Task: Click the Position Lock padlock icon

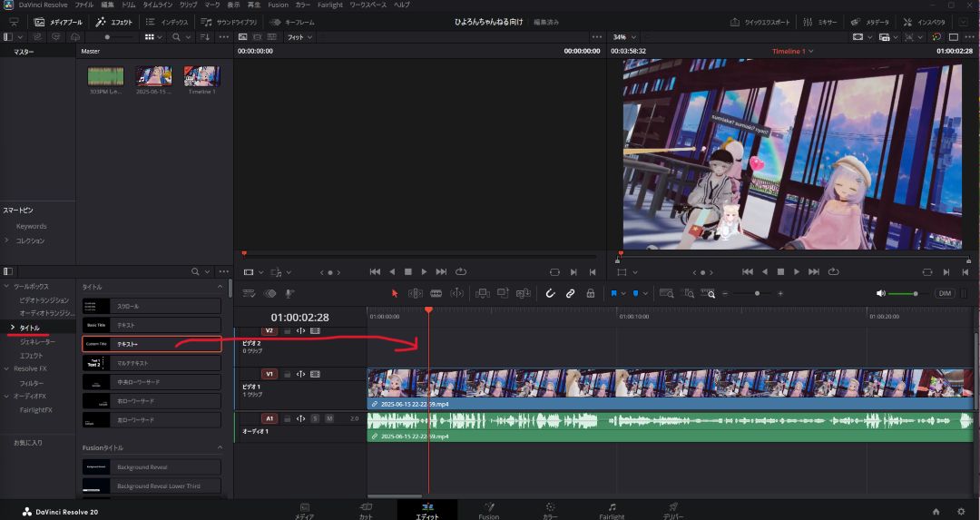Action: [x=591, y=293]
